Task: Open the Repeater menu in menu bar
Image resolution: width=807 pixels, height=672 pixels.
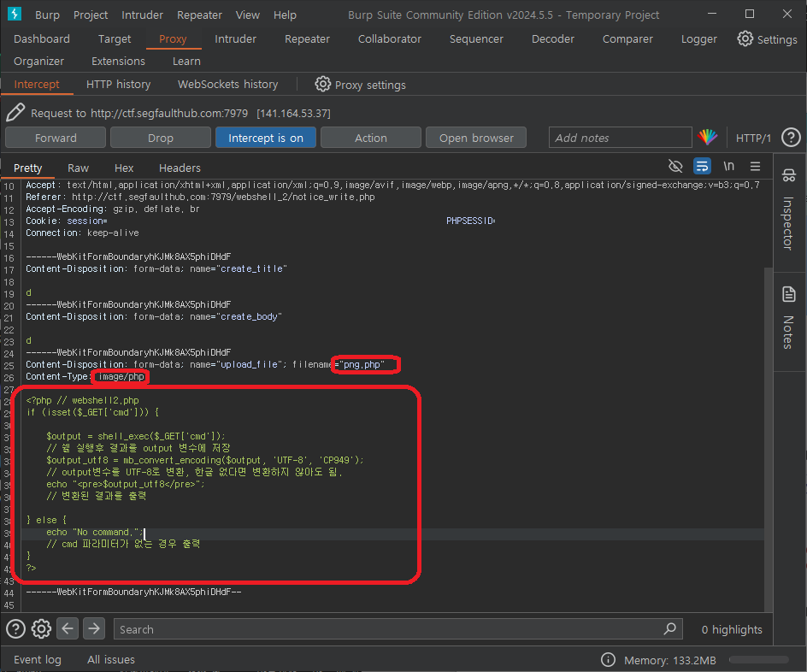Action: click(x=199, y=15)
